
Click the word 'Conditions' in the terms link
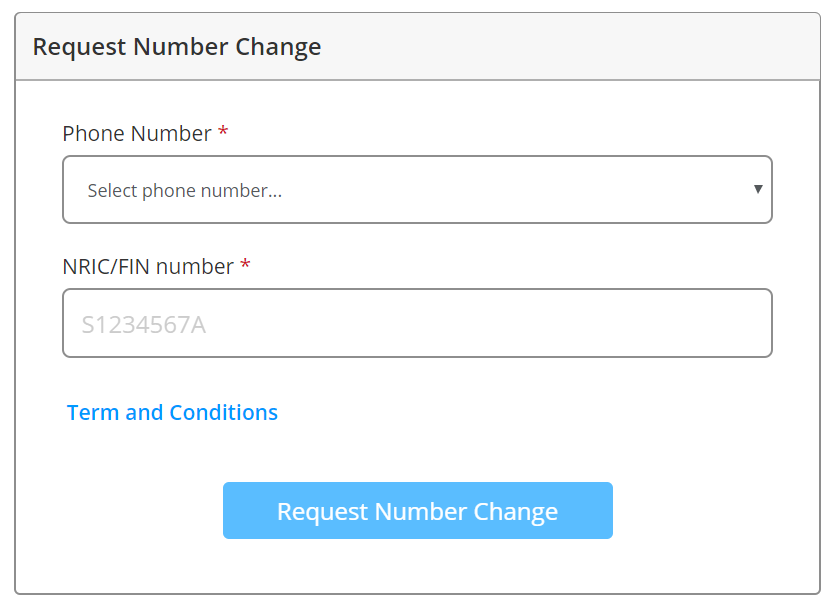tap(224, 412)
